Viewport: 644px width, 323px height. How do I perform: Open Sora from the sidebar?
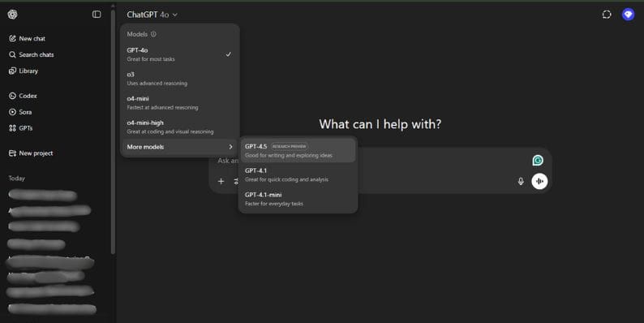(20, 112)
